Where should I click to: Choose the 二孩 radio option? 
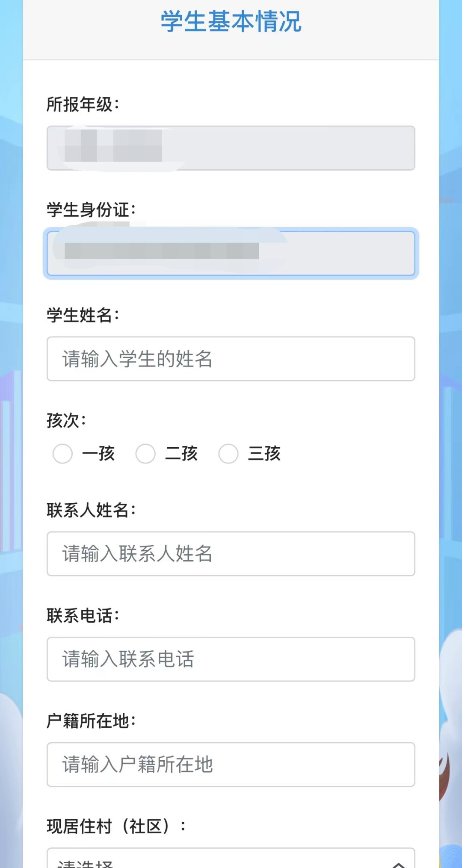pyautogui.click(x=145, y=454)
